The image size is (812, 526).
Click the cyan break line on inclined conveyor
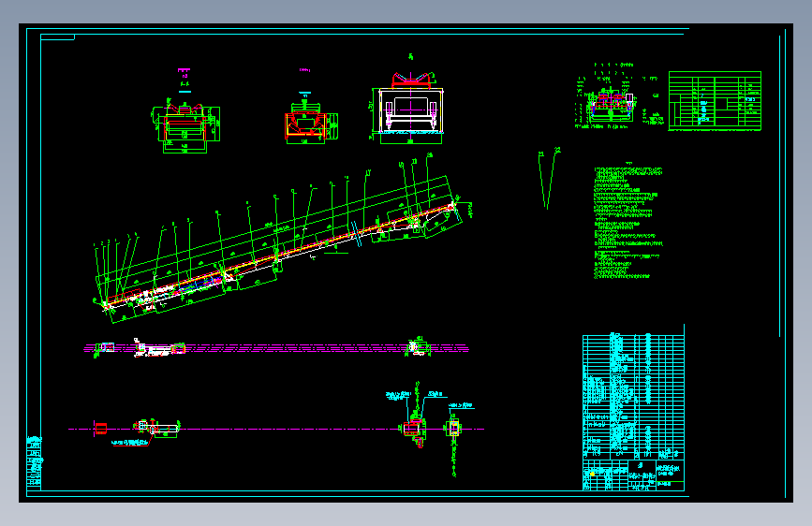click(356, 234)
